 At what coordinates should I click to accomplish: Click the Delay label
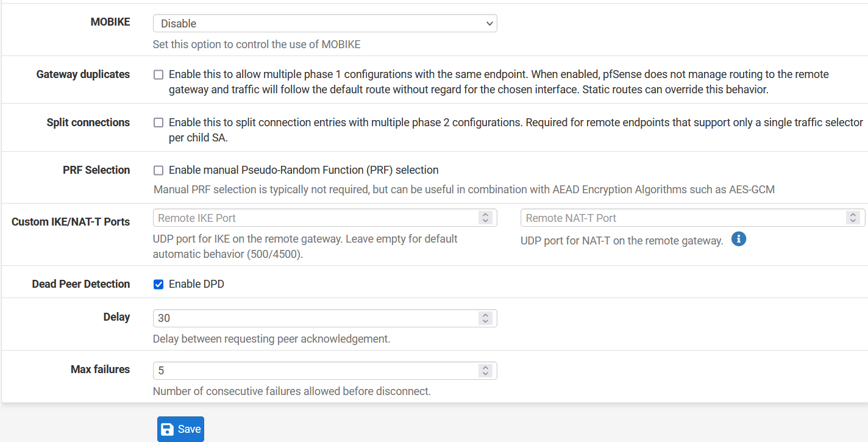pos(116,317)
